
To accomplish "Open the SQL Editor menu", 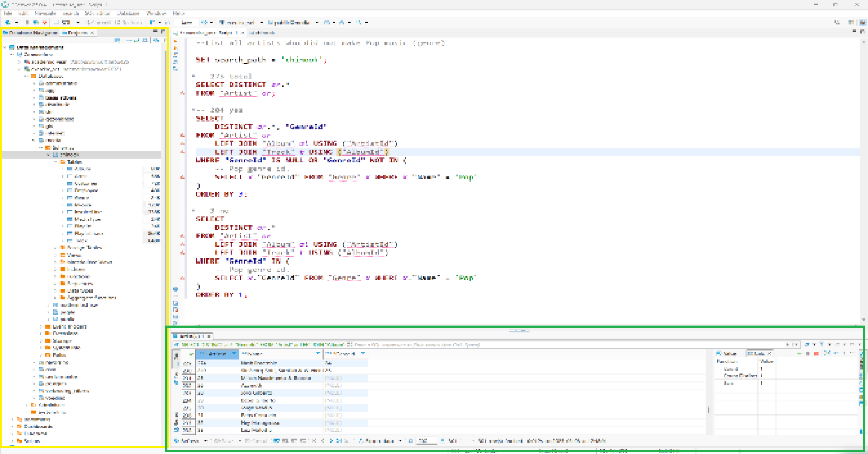I will pos(97,13).
